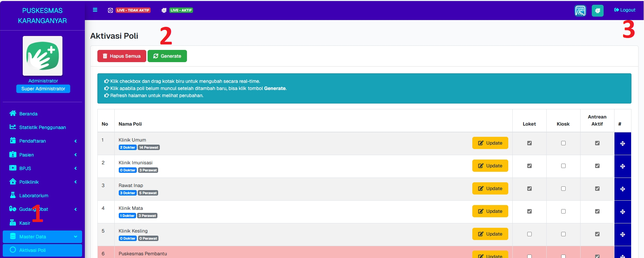The width and height of the screenshot is (644, 258).
Task: Expand the BPJS submenu chevron
Action: coord(75,168)
